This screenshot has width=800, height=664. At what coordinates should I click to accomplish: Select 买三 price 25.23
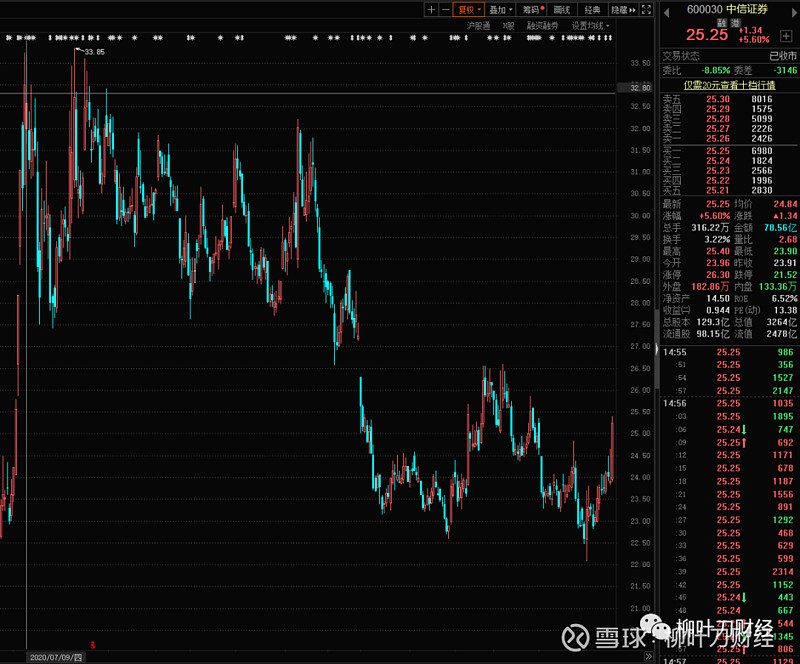coord(717,170)
